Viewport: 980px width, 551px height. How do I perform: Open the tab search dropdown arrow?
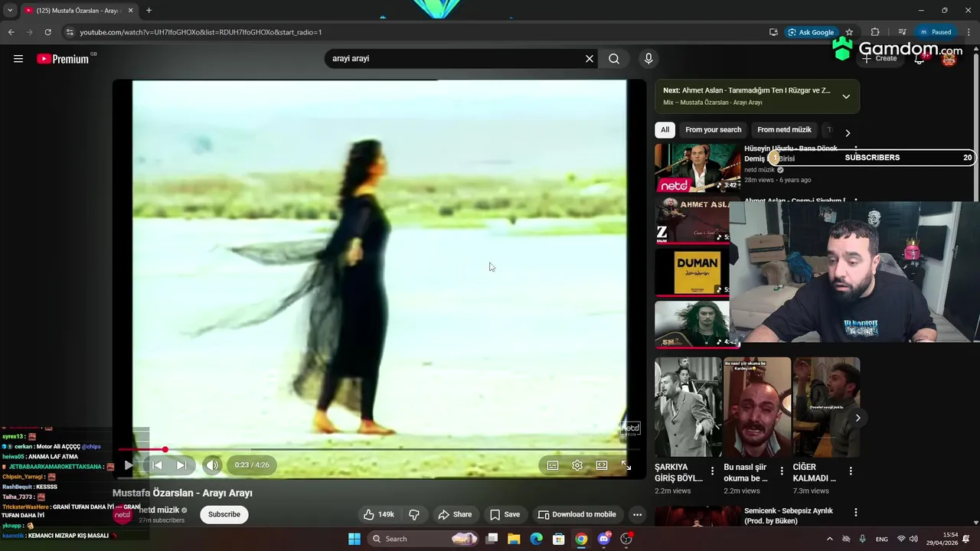[x=10, y=11]
